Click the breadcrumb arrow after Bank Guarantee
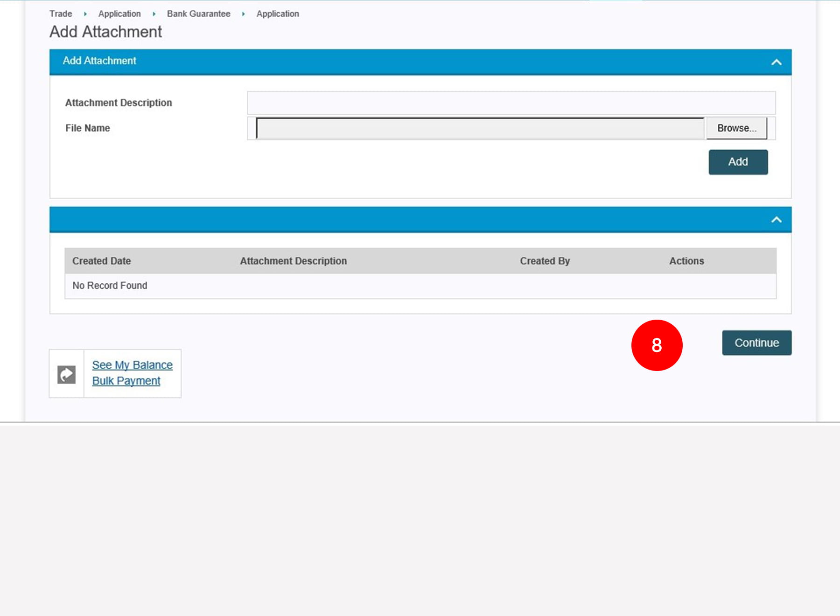 coord(243,14)
